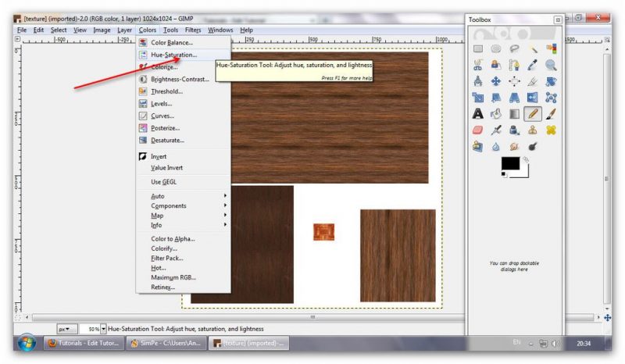Select the Text tool

(x=477, y=114)
